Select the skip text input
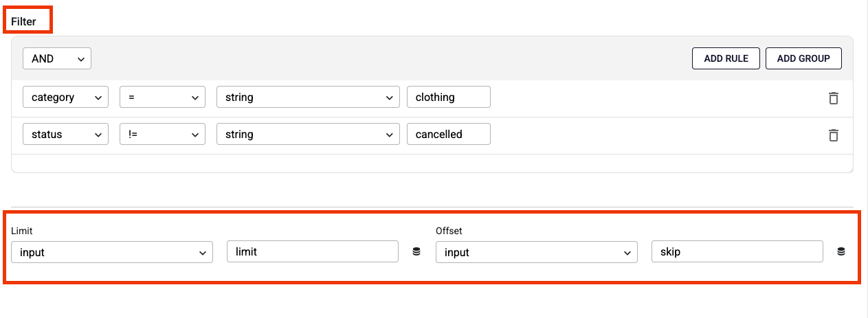This screenshot has width=868, height=318. [737, 252]
